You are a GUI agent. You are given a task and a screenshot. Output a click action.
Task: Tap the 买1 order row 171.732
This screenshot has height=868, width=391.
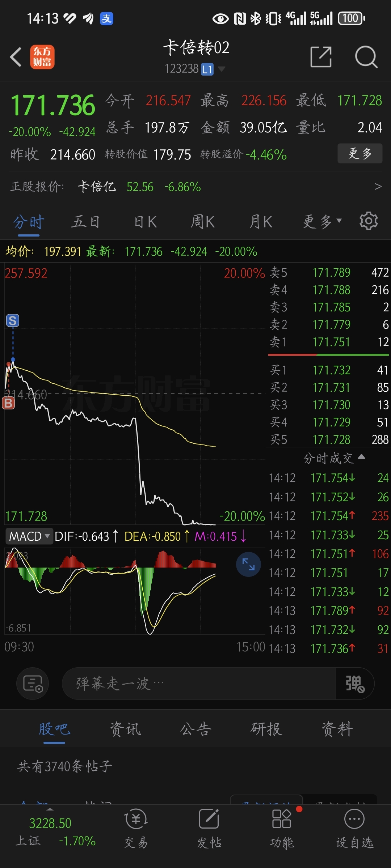[329, 370]
